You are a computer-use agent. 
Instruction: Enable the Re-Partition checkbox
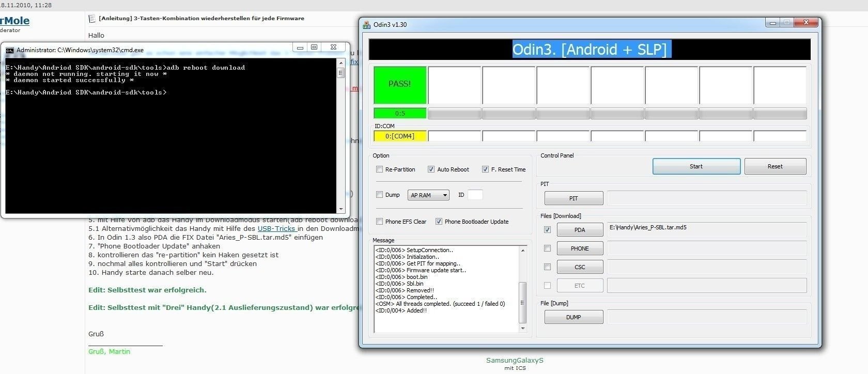380,169
